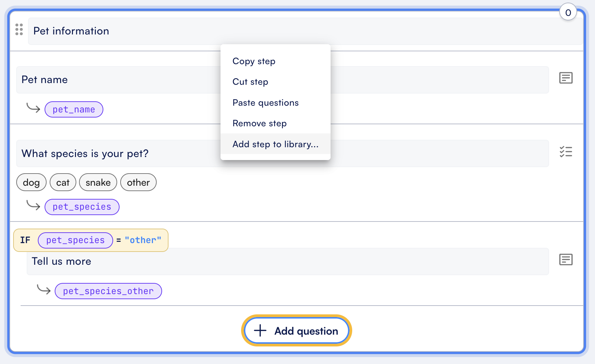Click the arrow icon before pet_species_other variable
Image resolution: width=595 pixels, height=364 pixels.
pyautogui.click(x=44, y=289)
